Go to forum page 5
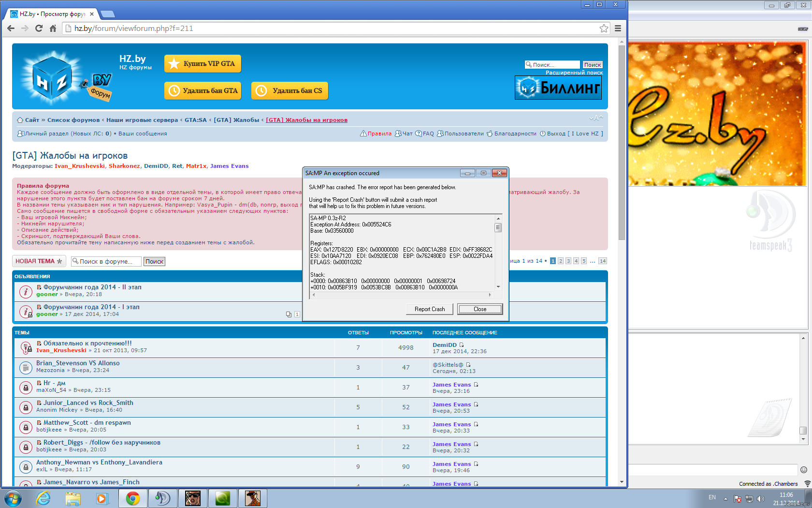 point(584,261)
